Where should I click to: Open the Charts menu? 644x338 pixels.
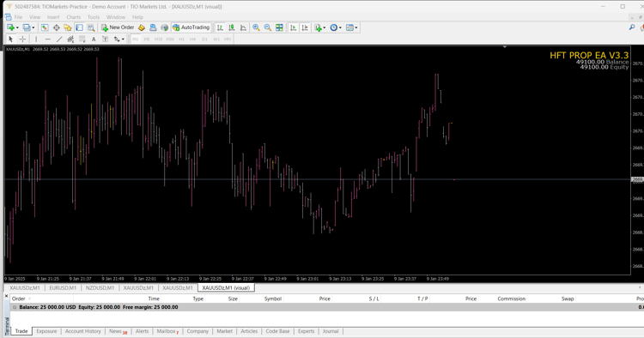click(x=74, y=17)
